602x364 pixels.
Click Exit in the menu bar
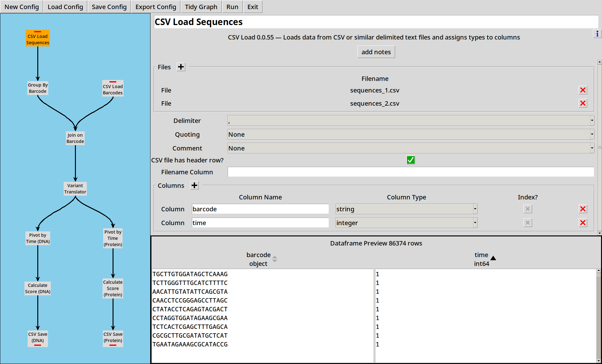coord(253,7)
